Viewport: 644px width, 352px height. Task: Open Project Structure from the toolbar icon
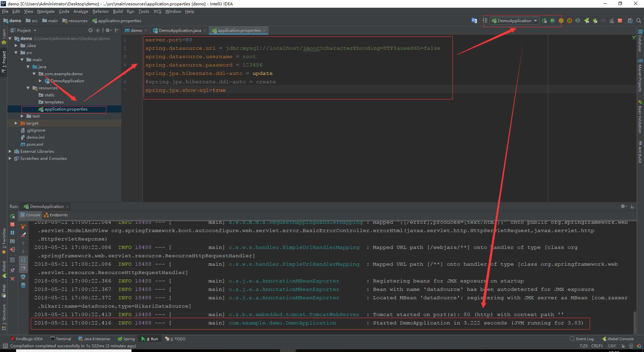click(630, 21)
